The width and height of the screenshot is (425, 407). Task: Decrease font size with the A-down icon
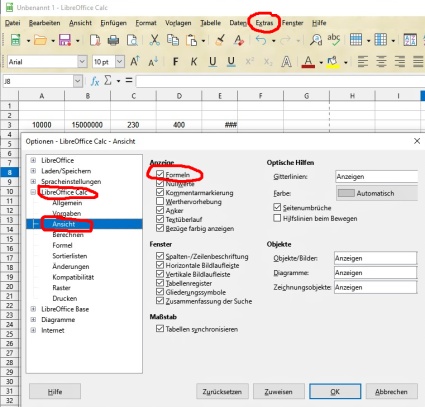pyautogui.click(x=153, y=62)
